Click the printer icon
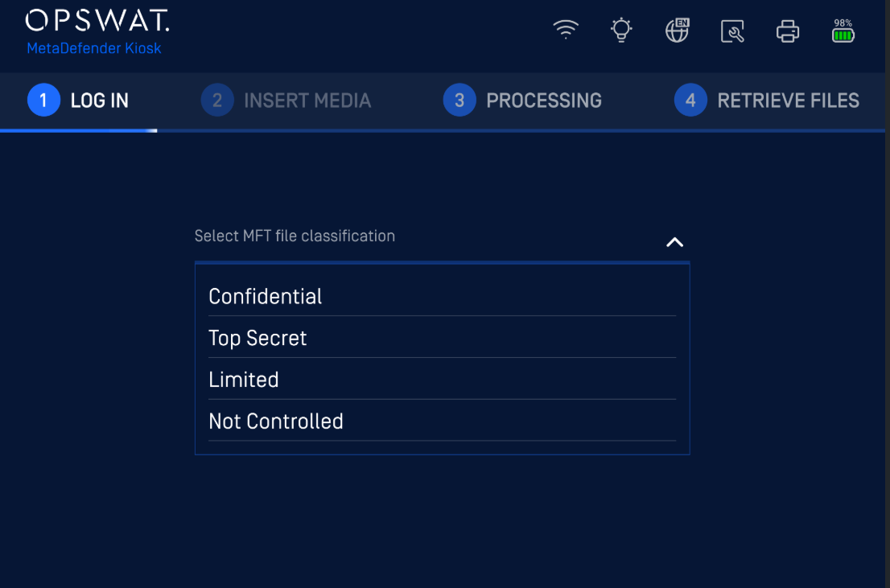 click(788, 31)
